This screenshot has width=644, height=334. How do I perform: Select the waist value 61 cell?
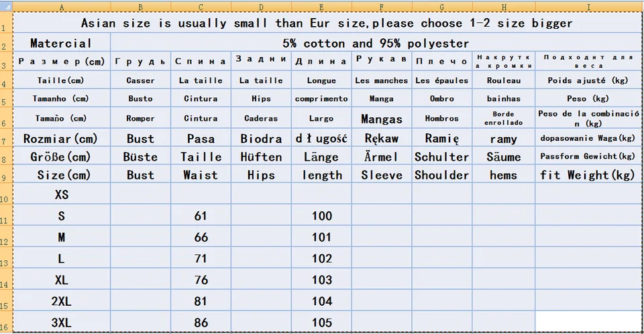click(x=201, y=215)
